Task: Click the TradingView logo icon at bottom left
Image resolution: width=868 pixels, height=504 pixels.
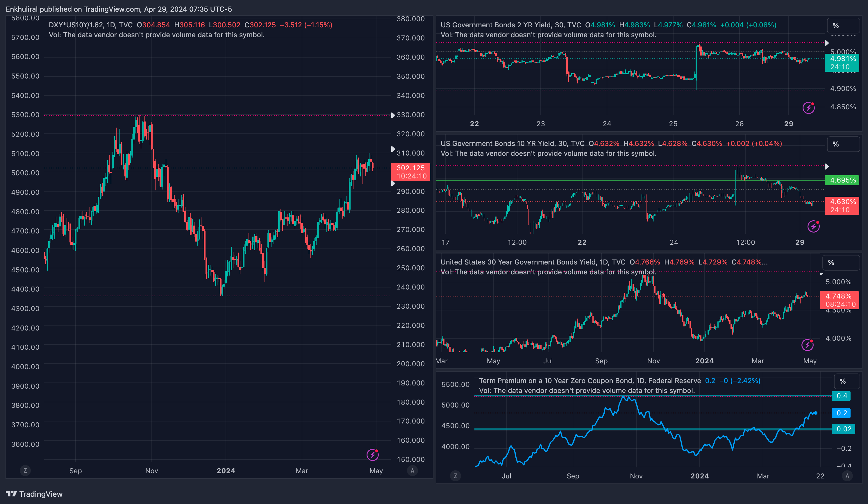Action: 11,494
